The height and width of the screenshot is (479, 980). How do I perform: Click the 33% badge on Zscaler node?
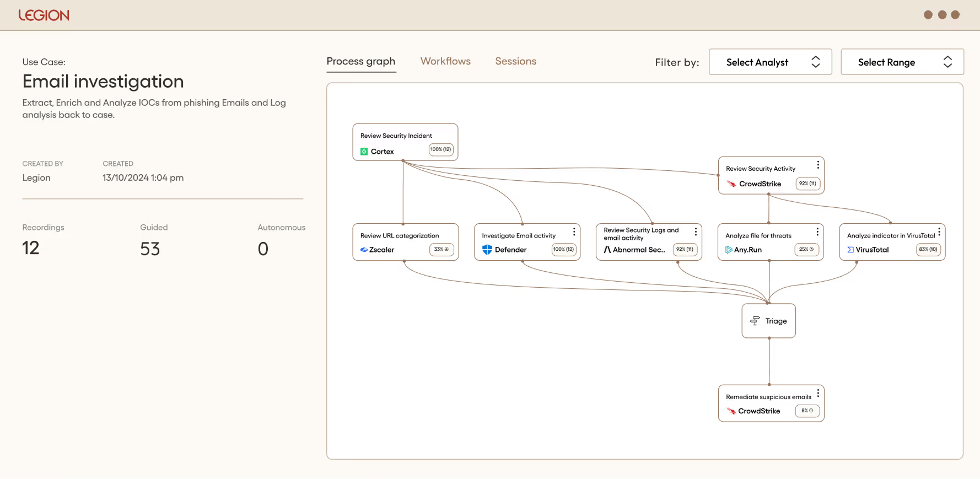point(441,249)
